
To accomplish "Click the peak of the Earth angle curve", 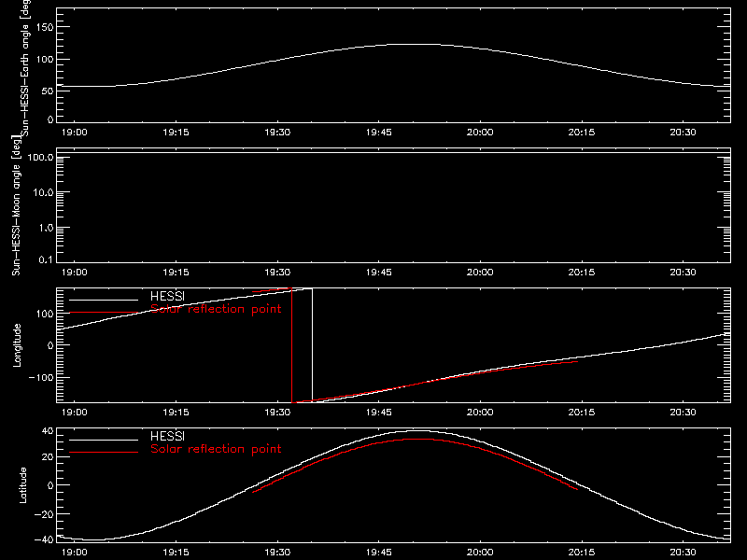I will [x=416, y=44].
